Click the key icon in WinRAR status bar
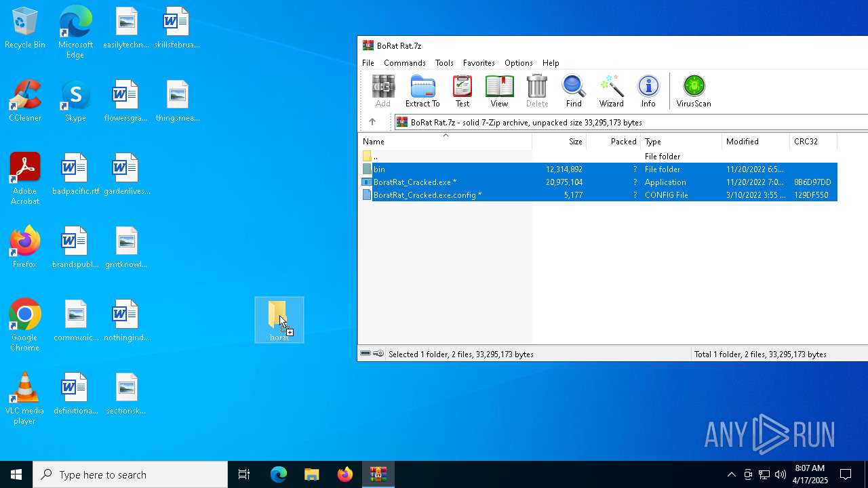 point(378,354)
